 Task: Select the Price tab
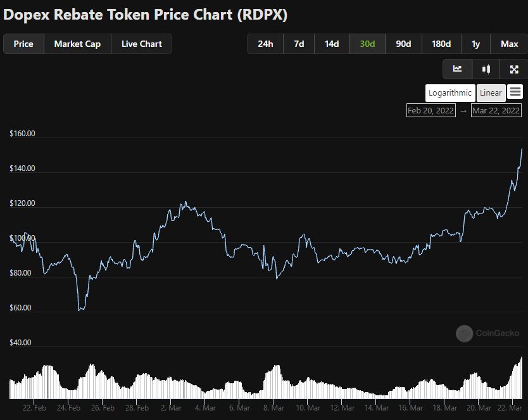(x=23, y=44)
